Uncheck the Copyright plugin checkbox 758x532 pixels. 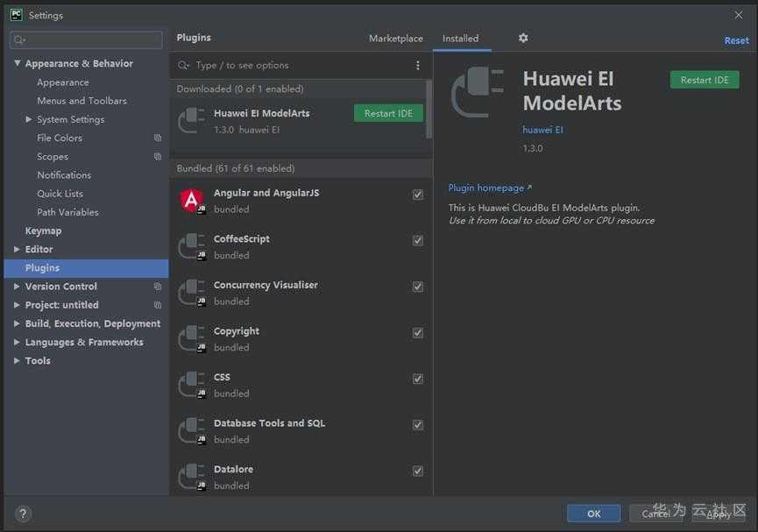[418, 333]
